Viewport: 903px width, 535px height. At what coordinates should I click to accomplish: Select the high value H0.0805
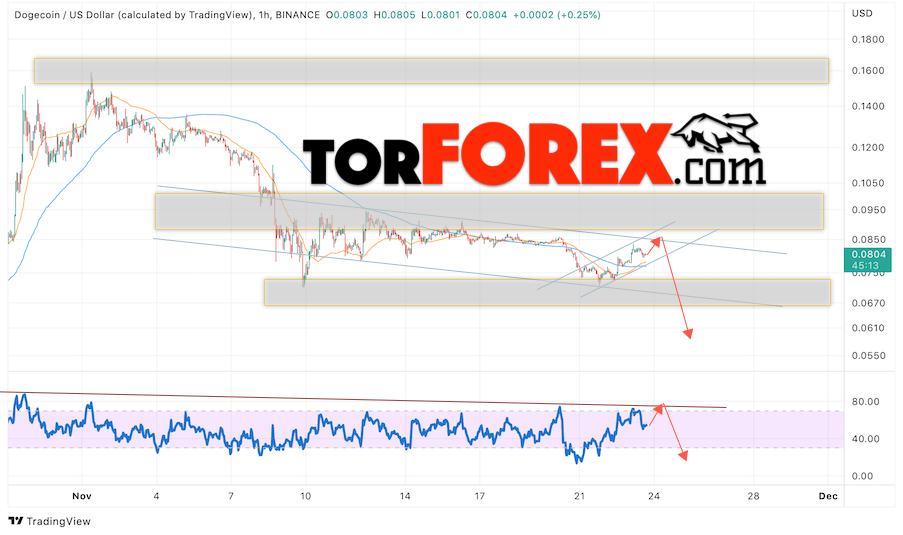click(x=394, y=15)
